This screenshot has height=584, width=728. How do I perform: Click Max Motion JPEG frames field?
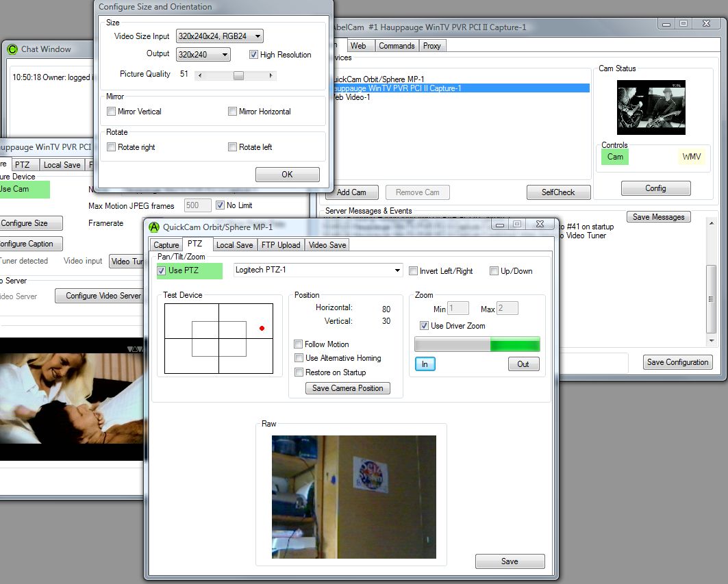pyautogui.click(x=197, y=205)
